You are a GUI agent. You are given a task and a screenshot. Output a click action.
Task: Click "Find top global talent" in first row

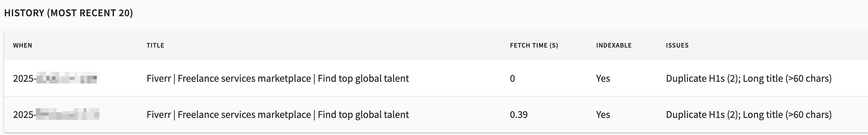(363, 79)
